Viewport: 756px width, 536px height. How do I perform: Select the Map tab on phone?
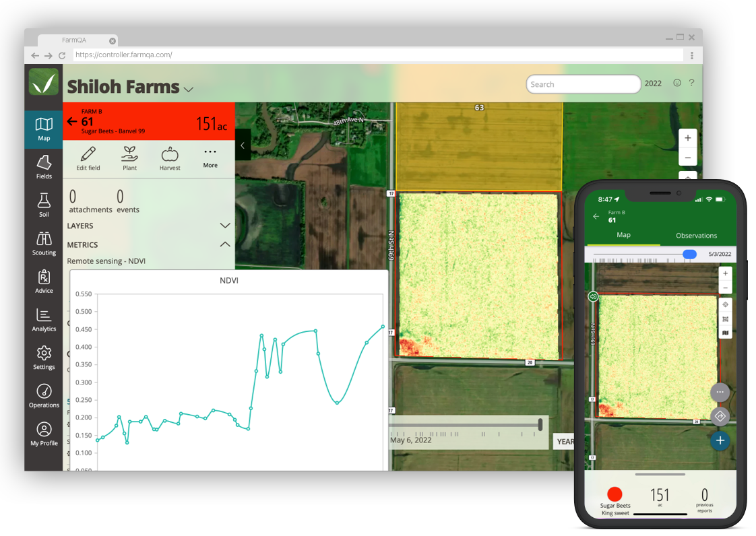(x=623, y=235)
